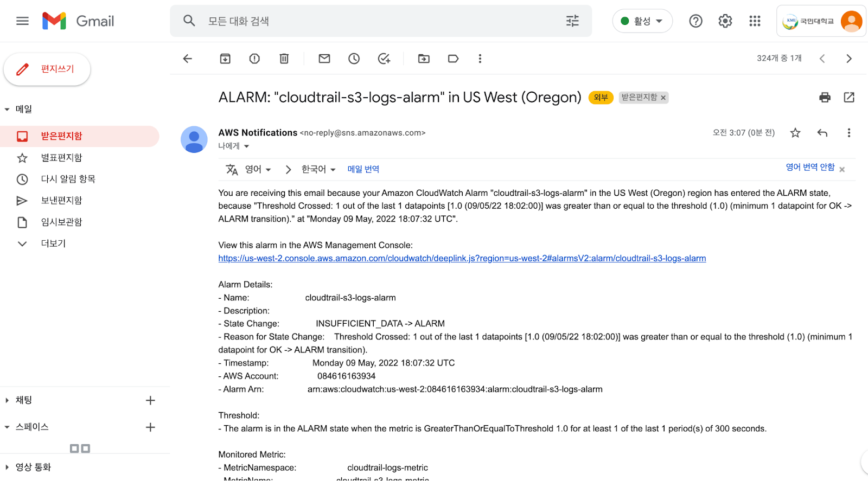868x481 pixels.
Task: Open the target language 한국어 dropdown
Action: (318, 170)
